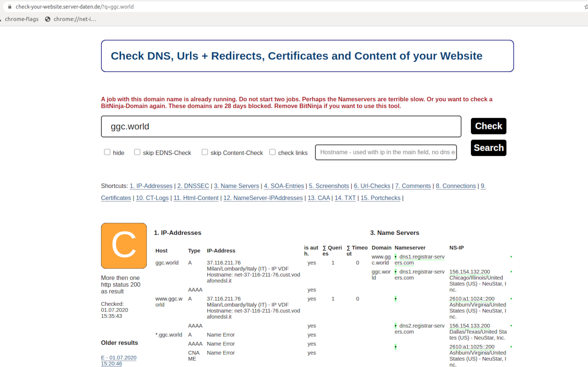Click the lock icon in address bar

tap(10, 6)
